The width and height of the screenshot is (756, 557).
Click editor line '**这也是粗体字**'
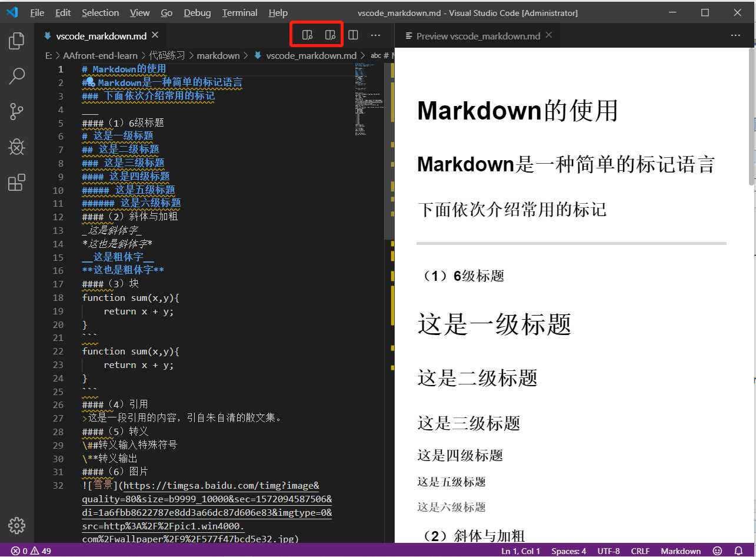pos(123,270)
